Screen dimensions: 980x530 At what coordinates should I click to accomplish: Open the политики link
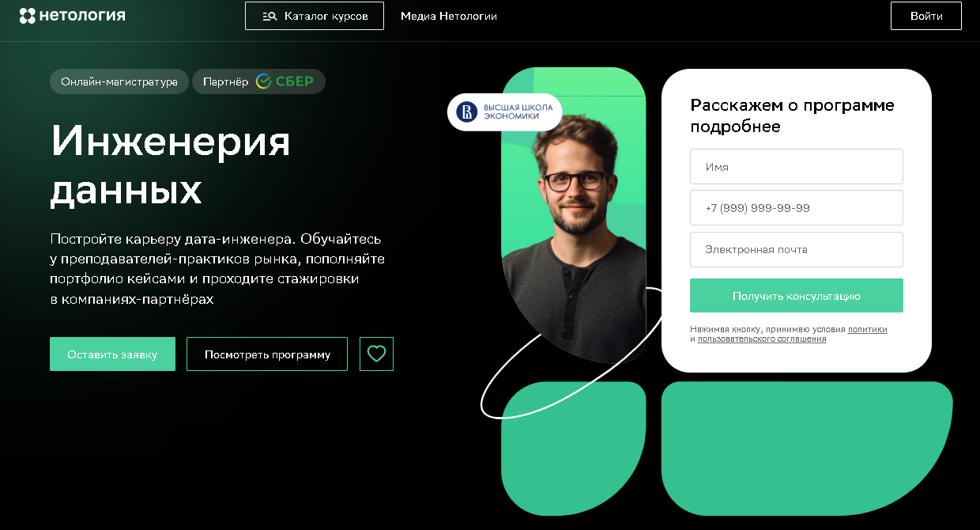pos(868,329)
